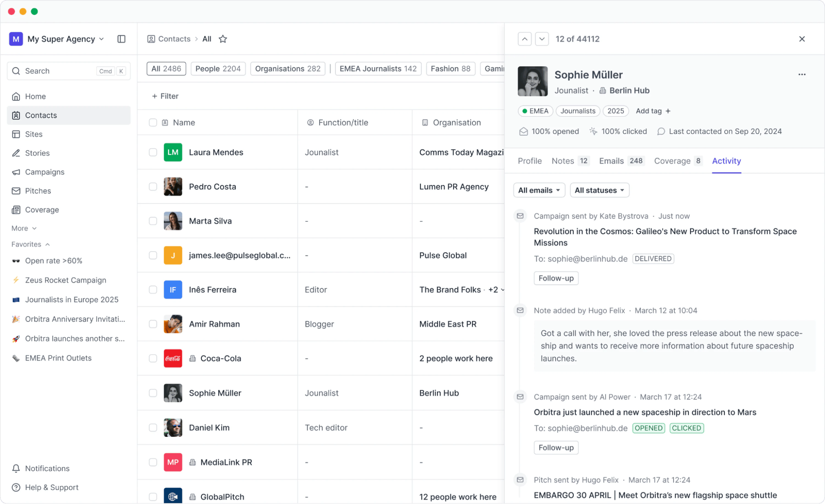Image resolution: width=825 pixels, height=504 pixels.
Task: Open the Contacts section in sidebar
Action: click(x=40, y=115)
